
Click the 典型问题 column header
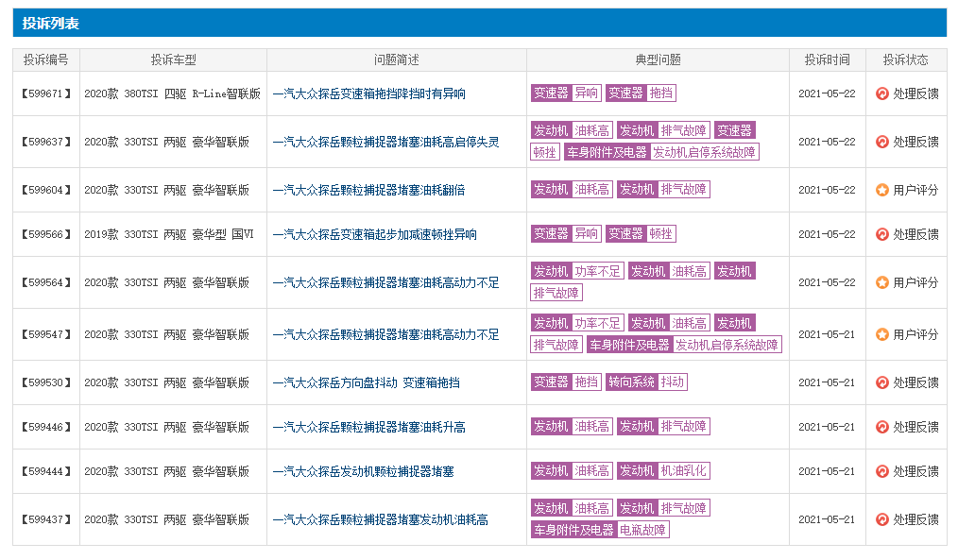click(658, 59)
